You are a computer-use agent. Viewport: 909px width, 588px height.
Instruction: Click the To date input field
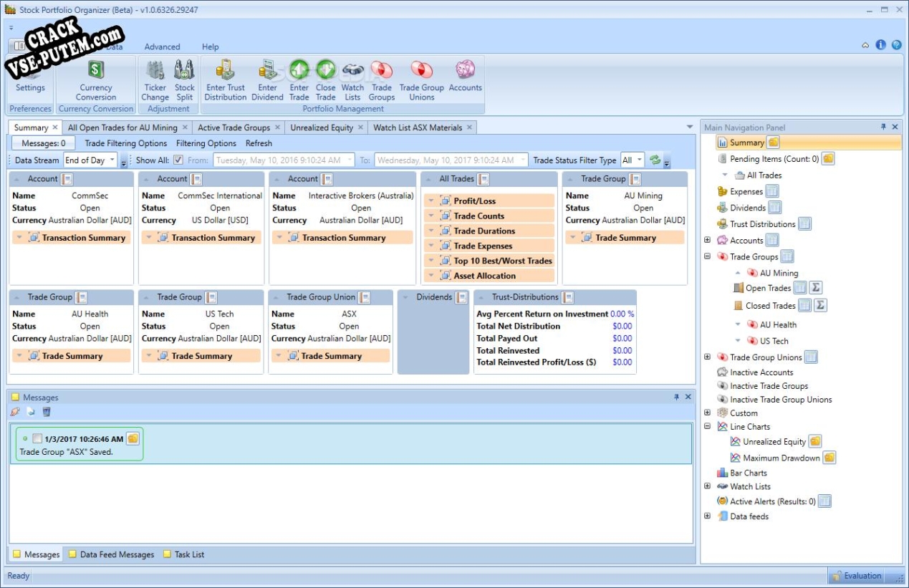[451, 160]
